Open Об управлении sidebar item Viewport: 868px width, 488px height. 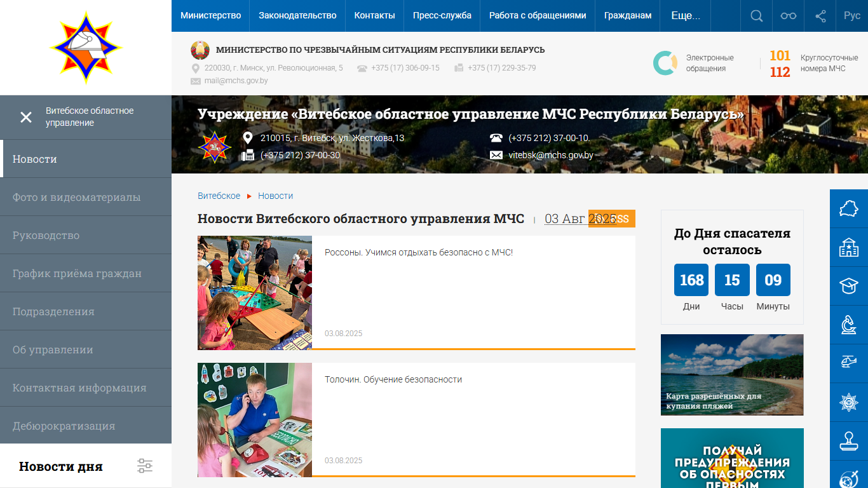pyautogui.click(x=86, y=349)
